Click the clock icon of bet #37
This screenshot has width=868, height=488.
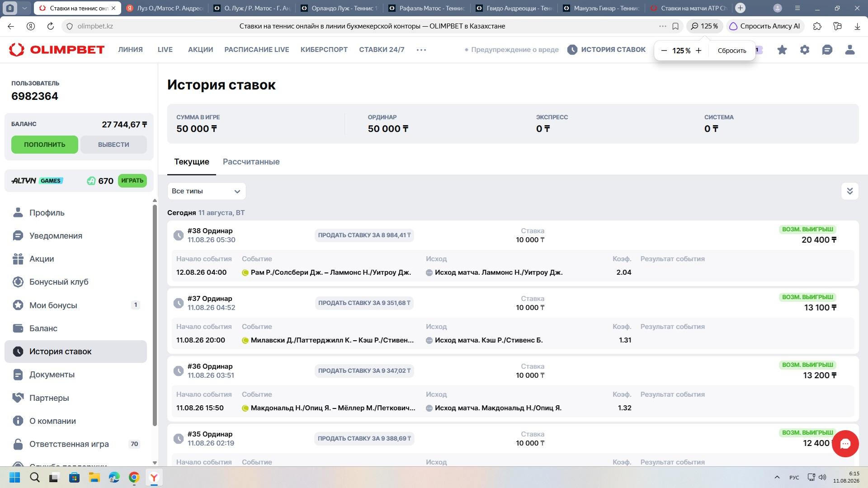coord(179,303)
